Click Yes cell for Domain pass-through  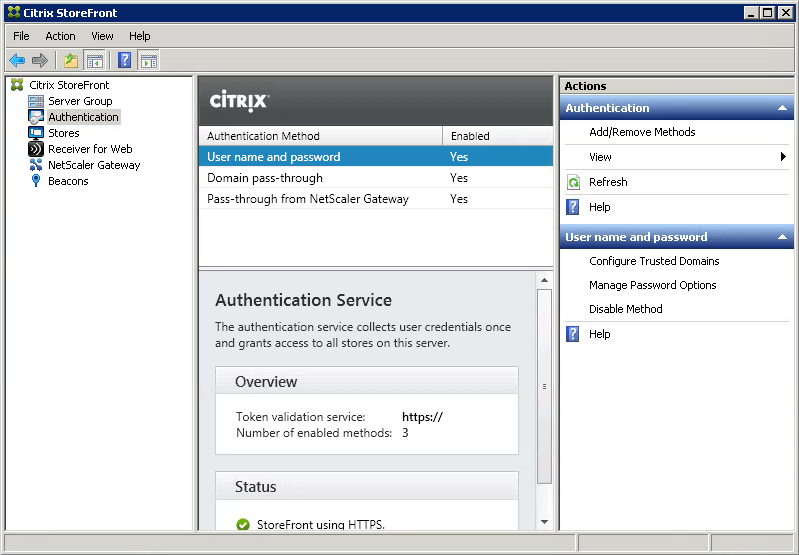(x=459, y=178)
